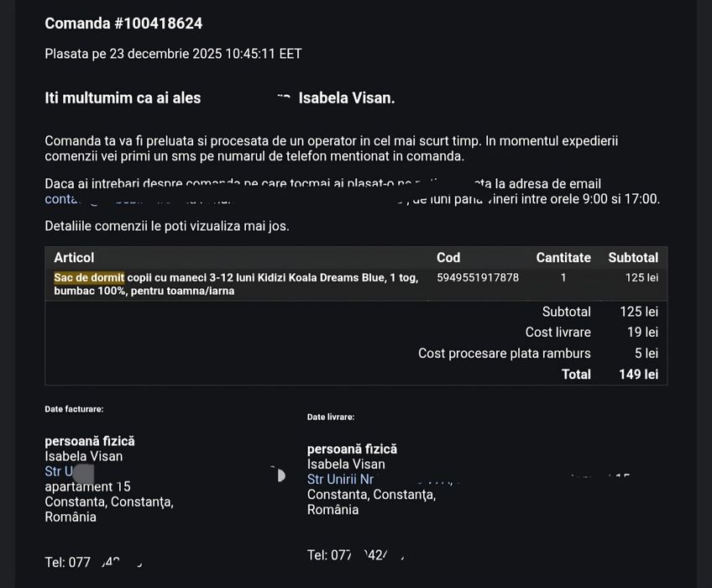The height and width of the screenshot is (588, 712).
Task: Click the Date livrare section heading
Action: 331,417
